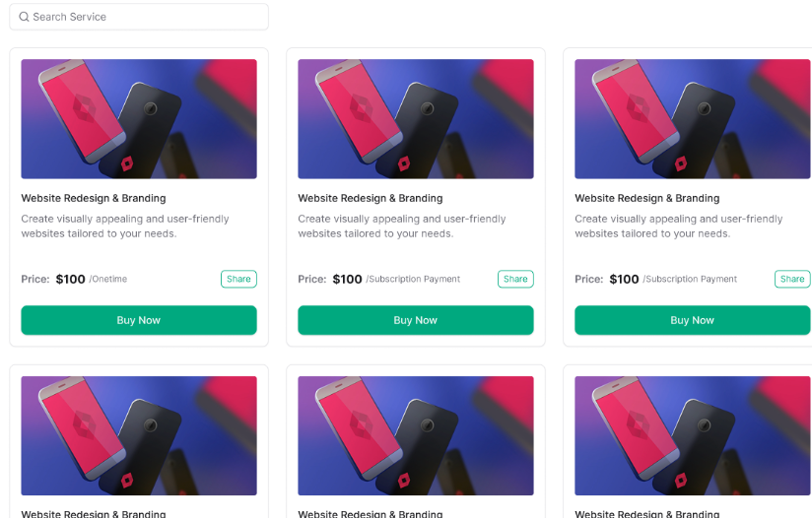Open first card's Website Redesign & Branding title

94,198
